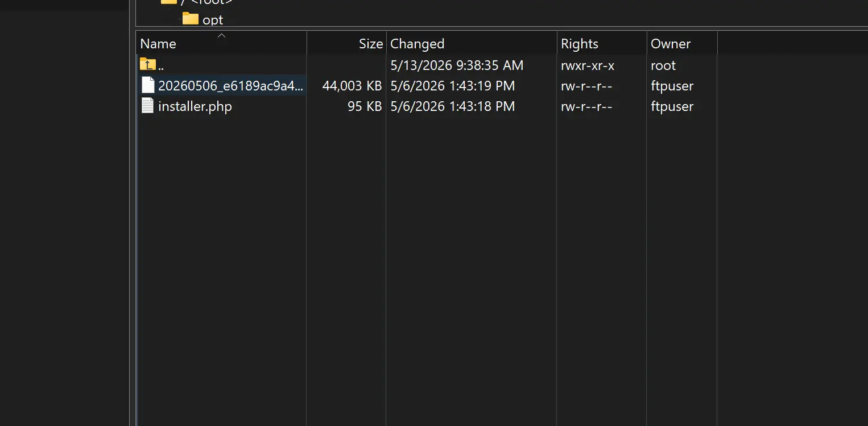The image size is (868, 426).
Task: Select the opt folder label in tree
Action: 213,20
